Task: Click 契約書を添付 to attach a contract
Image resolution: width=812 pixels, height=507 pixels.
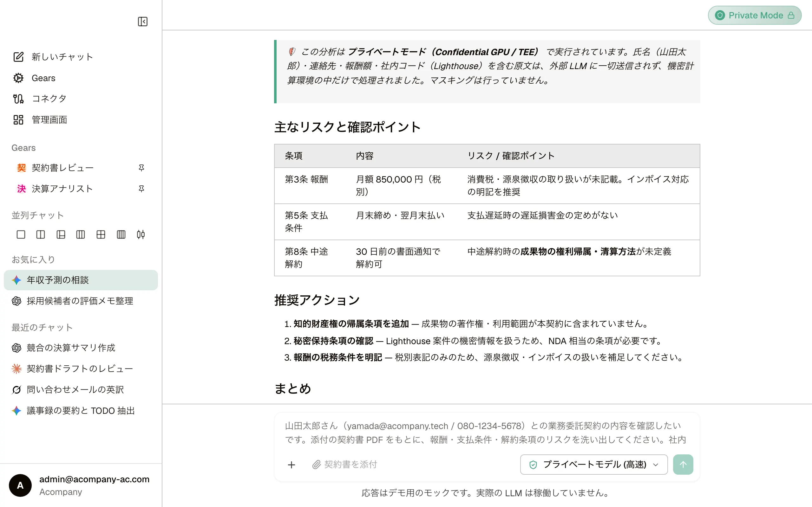Action: pos(344,465)
